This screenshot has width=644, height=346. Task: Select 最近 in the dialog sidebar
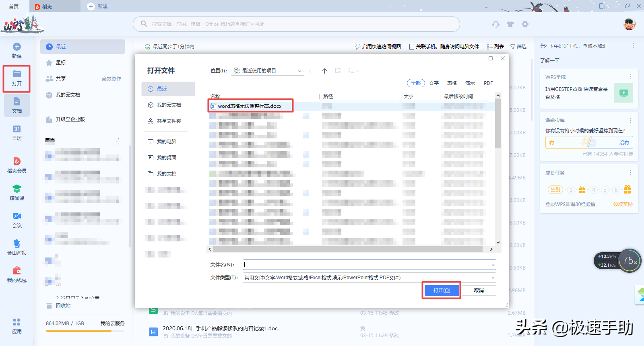[168, 89]
